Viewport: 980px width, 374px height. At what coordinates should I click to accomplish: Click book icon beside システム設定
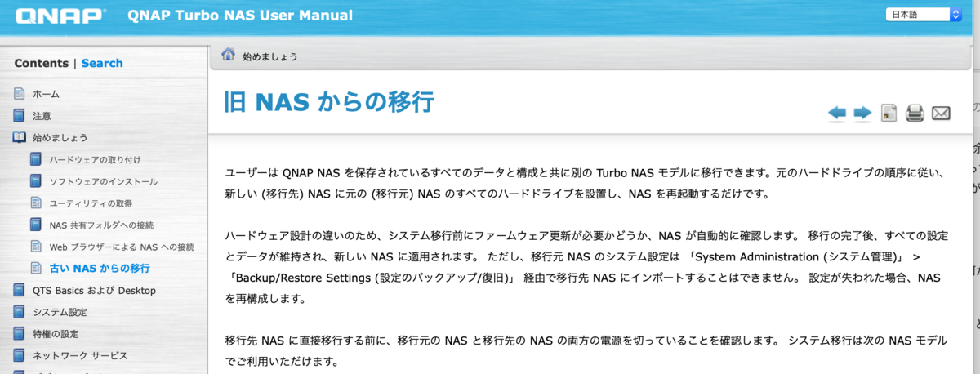tap(19, 312)
